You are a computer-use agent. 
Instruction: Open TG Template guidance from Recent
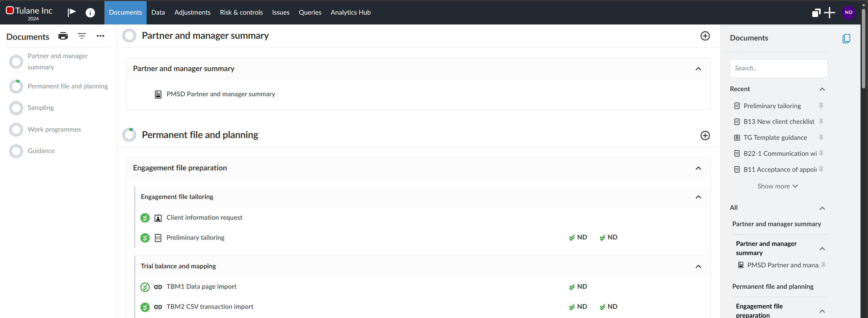(x=775, y=137)
